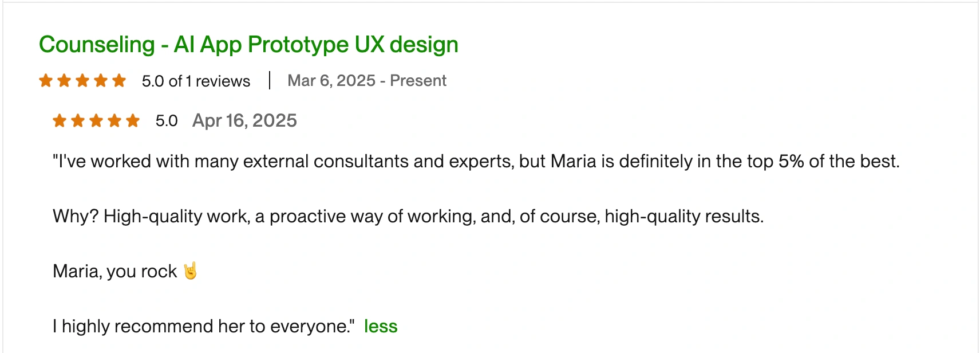Screen dimensions: 980x353
Task: Click the sentence about top 5% of the best
Action: click(x=476, y=162)
